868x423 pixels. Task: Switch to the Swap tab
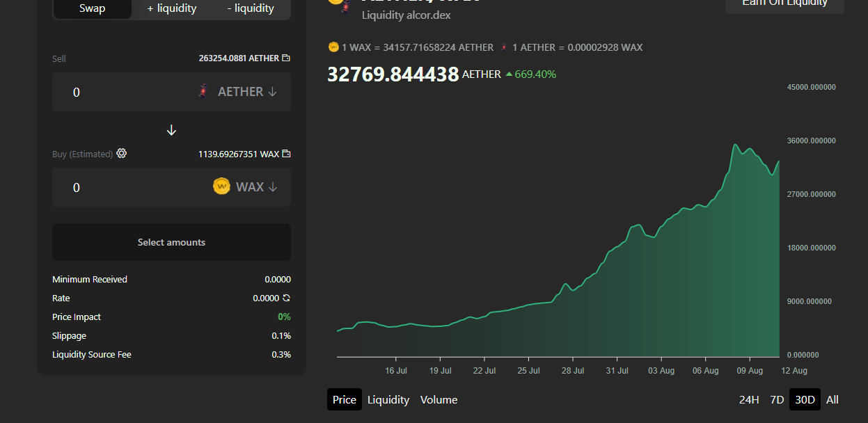click(x=92, y=8)
